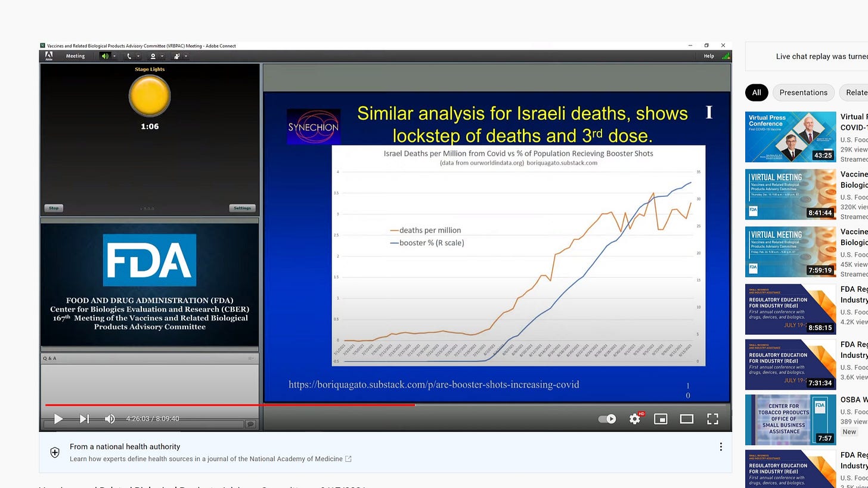Toggle the autoplay switch
The image size is (868, 488).
click(x=607, y=419)
